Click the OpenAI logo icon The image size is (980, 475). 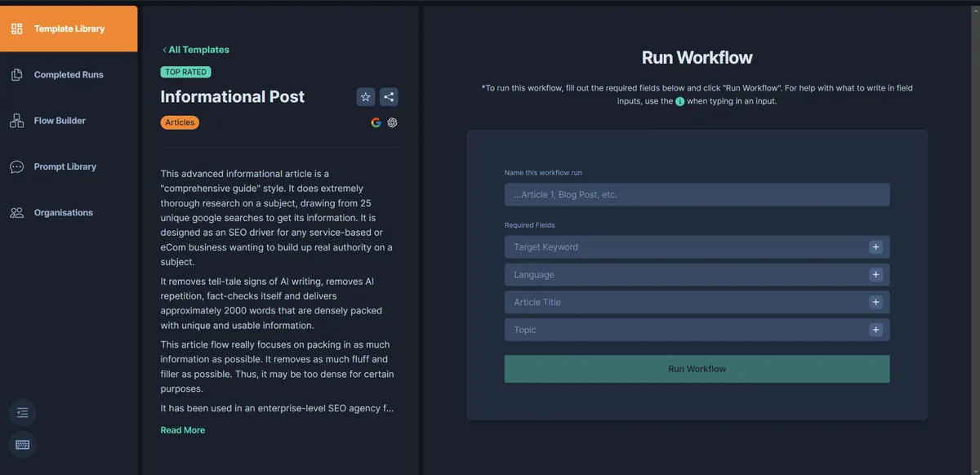coord(392,122)
